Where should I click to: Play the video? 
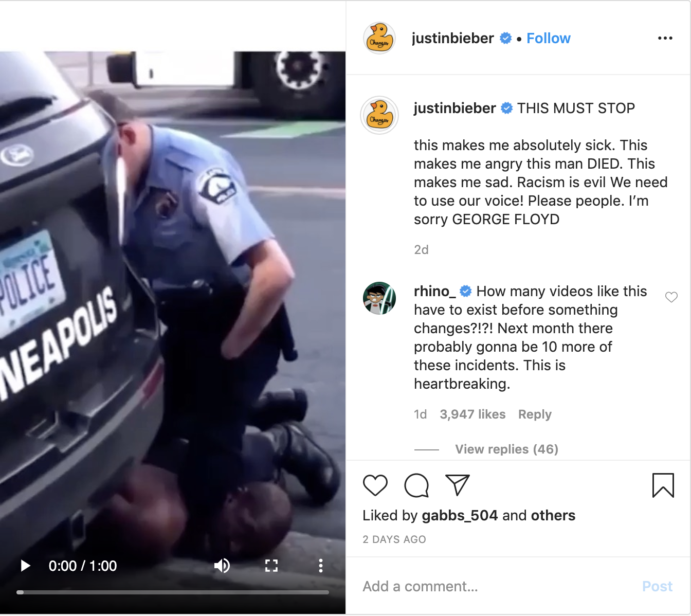point(25,566)
